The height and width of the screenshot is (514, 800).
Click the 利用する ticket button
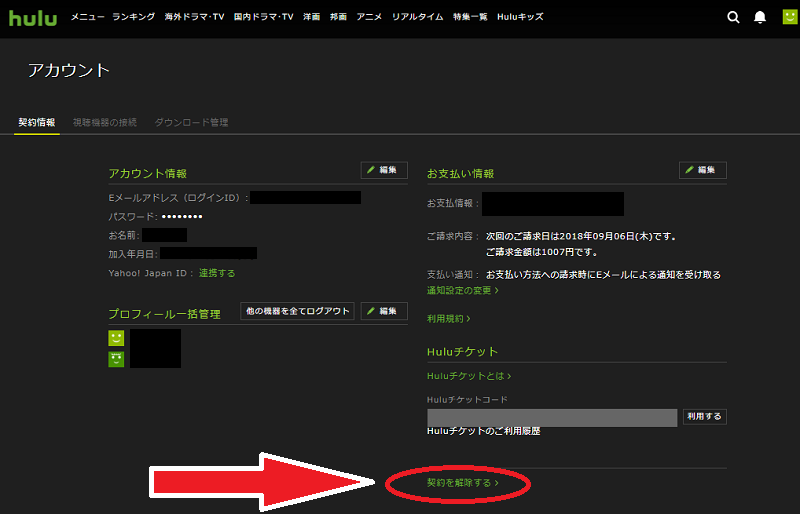tap(705, 417)
